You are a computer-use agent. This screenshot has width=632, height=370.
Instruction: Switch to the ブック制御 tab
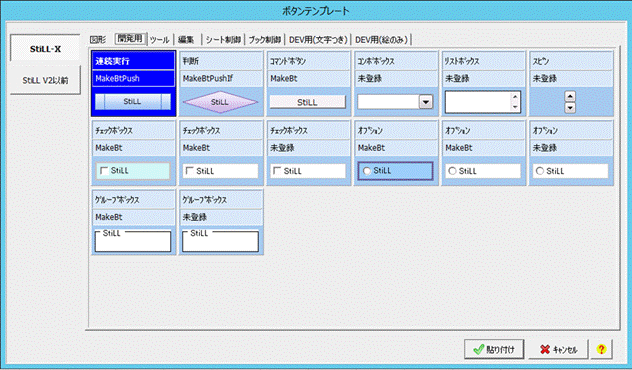pyautogui.click(x=264, y=39)
